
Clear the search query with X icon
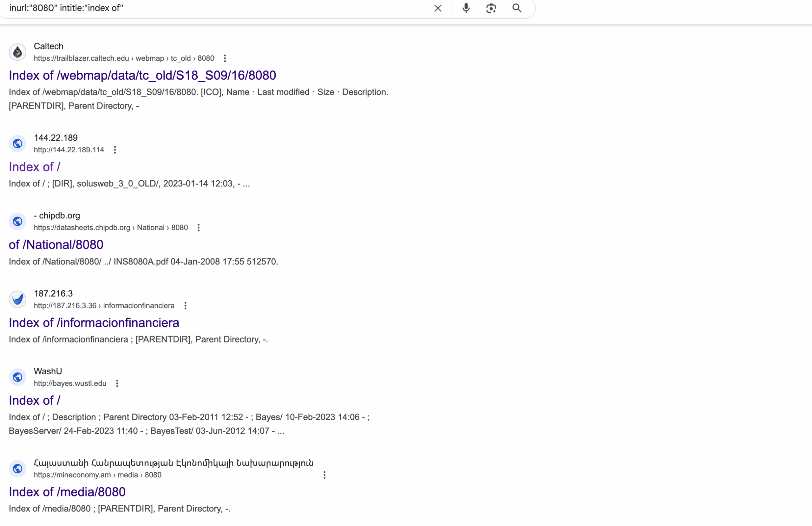point(438,8)
